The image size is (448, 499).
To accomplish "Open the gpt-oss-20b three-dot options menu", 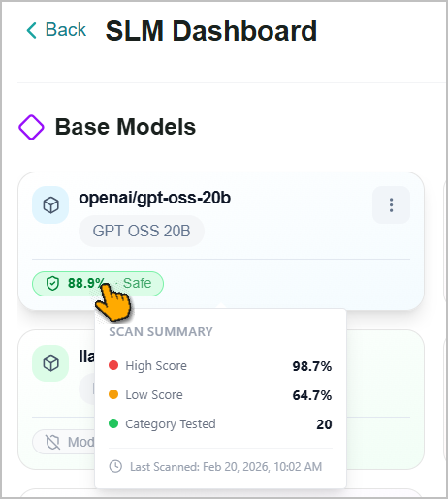I will click(x=391, y=204).
